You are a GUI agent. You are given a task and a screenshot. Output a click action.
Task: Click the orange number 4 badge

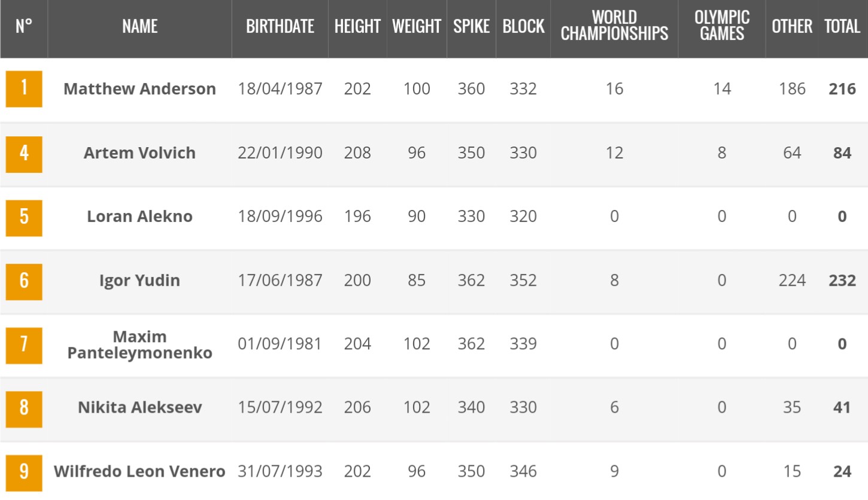[24, 154]
